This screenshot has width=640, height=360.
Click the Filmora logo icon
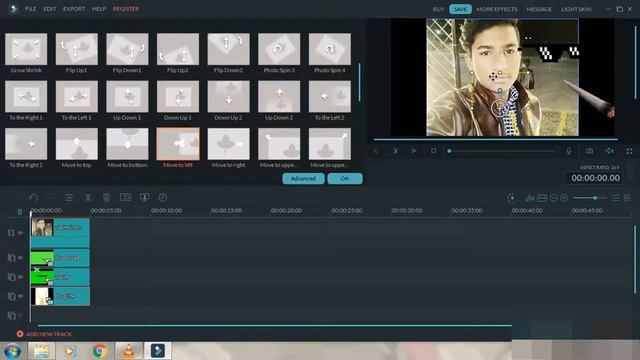(x=13, y=9)
